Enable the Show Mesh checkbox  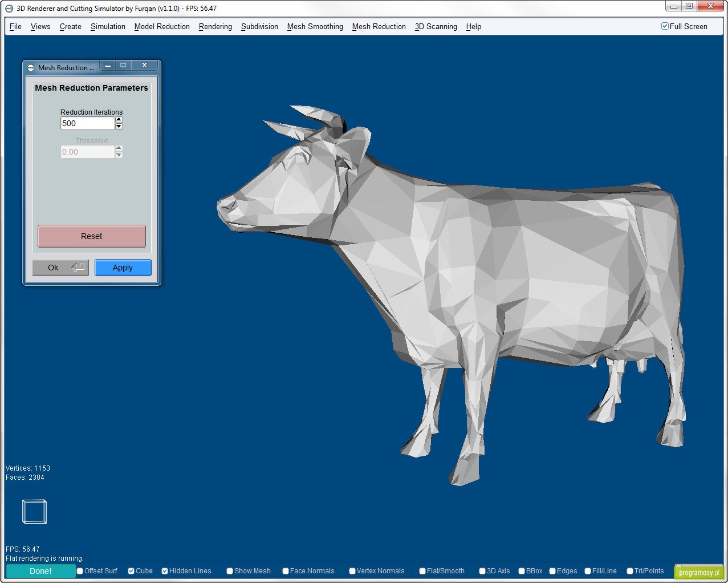[230, 571]
